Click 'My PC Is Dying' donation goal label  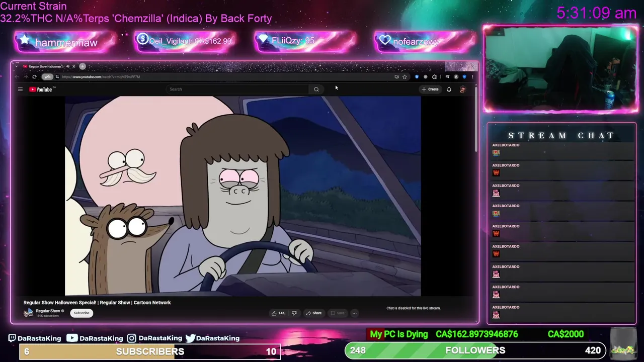(x=399, y=334)
